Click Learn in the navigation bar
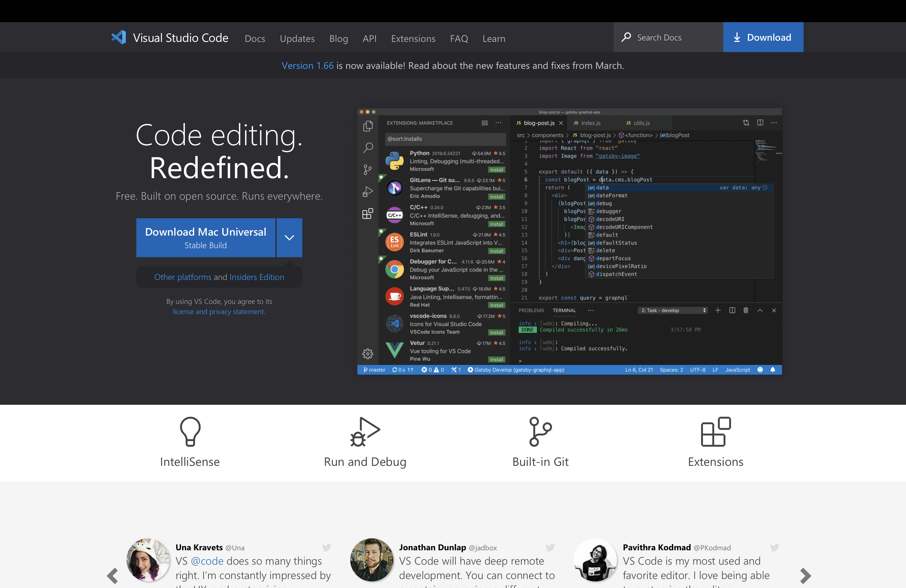This screenshot has height=588, width=906. [494, 38]
